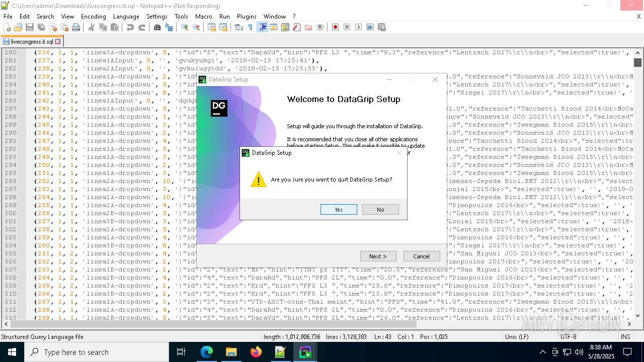Click the New file icon in Notepad++ toolbar
Viewport: 644px width, 362px height.
click(x=7, y=27)
